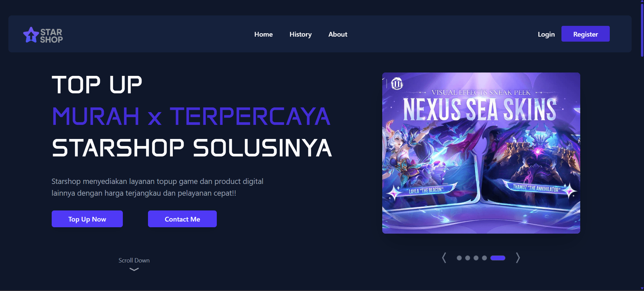644x291 pixels.
Task: Open the Home menu item
Action: coord(263,34)
